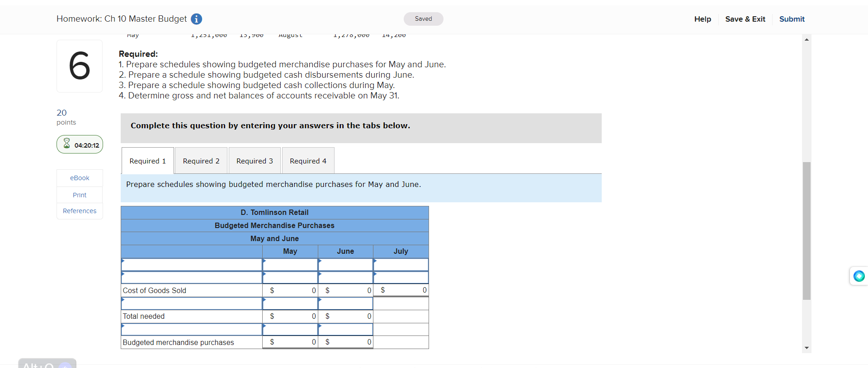
Task: Select the first row July input cell
Action: tap(401, 265)
